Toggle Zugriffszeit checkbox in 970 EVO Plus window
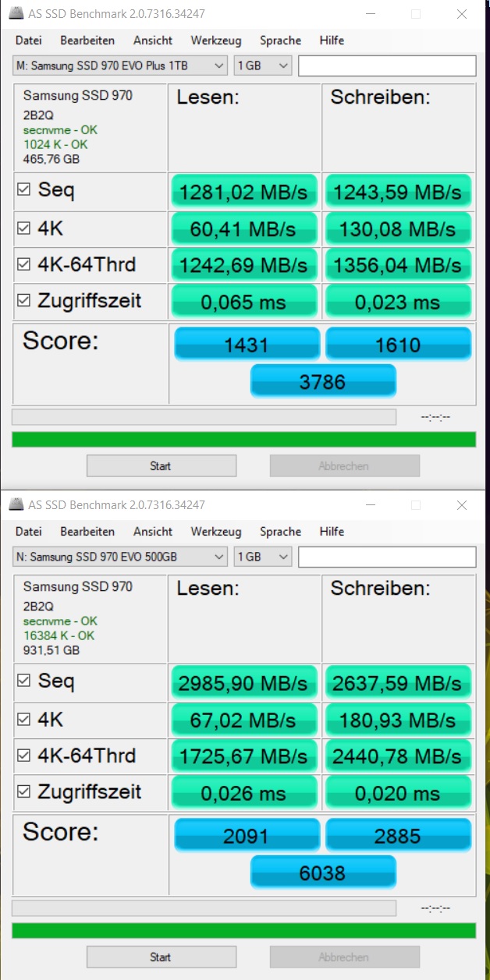The height and width of the screenshot is (980, 490). point(24,301)
